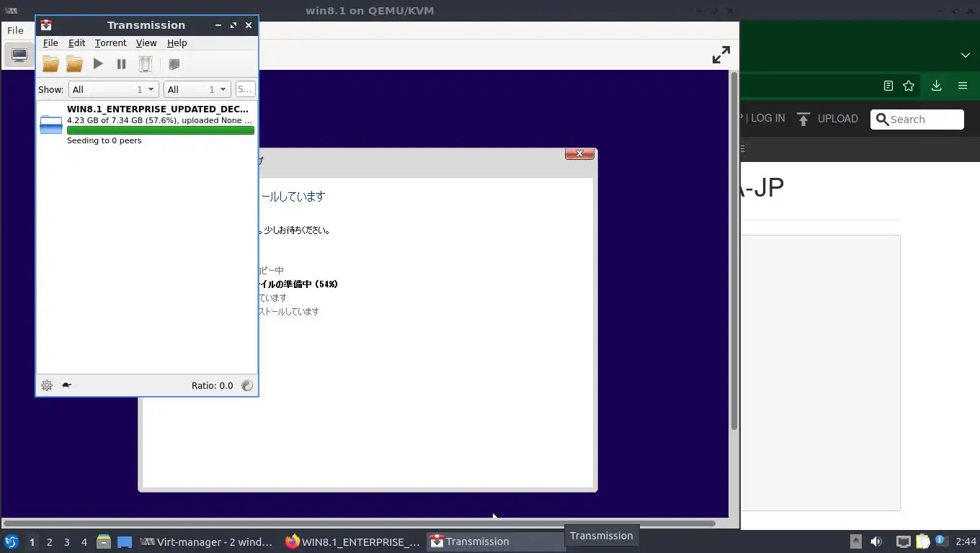Bookmark page with Firefox star icon
Viewport: 980px width, 553px height.
(x=909, y=86)
